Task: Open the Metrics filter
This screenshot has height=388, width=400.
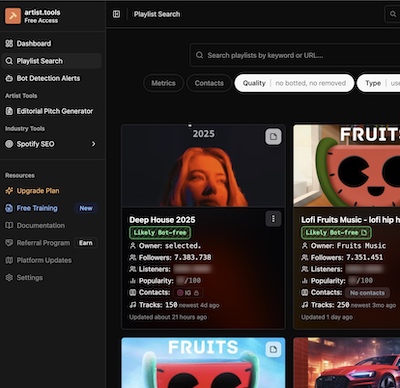Action: click(163, 83)
